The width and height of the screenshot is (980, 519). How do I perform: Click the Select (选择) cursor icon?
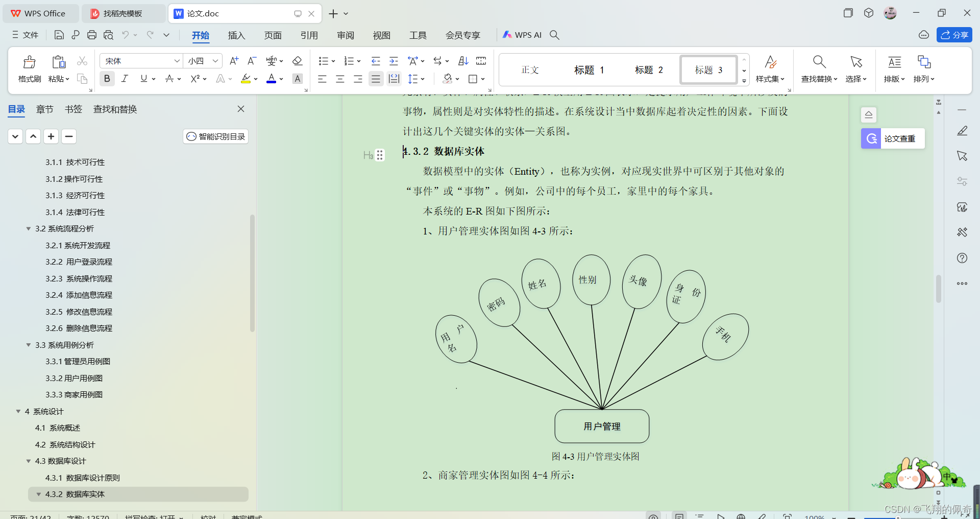click(x=856, y=62)
